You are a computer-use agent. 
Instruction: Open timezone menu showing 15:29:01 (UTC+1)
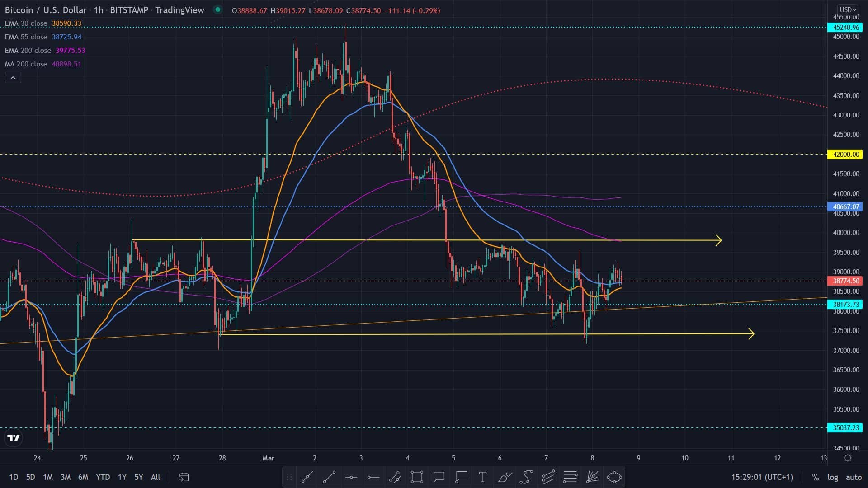coord(762,477)
